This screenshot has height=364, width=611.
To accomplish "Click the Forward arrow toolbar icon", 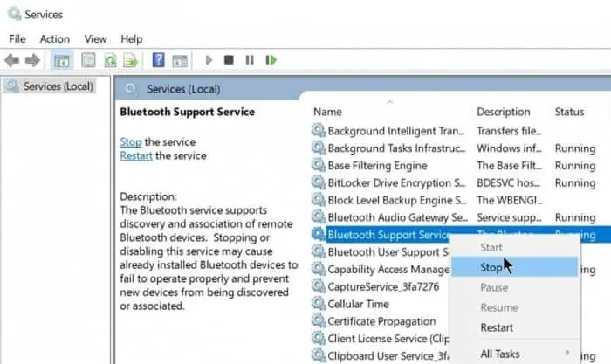I will point(32,60).
